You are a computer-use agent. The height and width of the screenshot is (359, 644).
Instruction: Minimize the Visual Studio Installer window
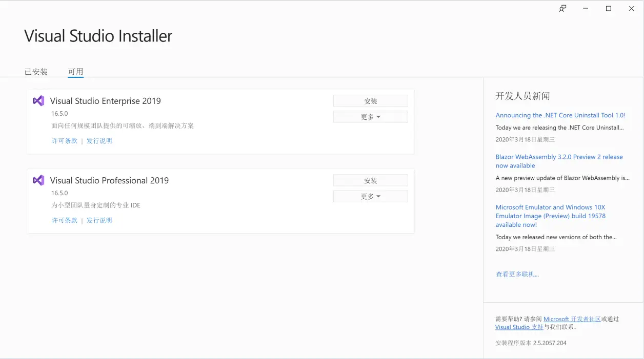tap(586, 9)
